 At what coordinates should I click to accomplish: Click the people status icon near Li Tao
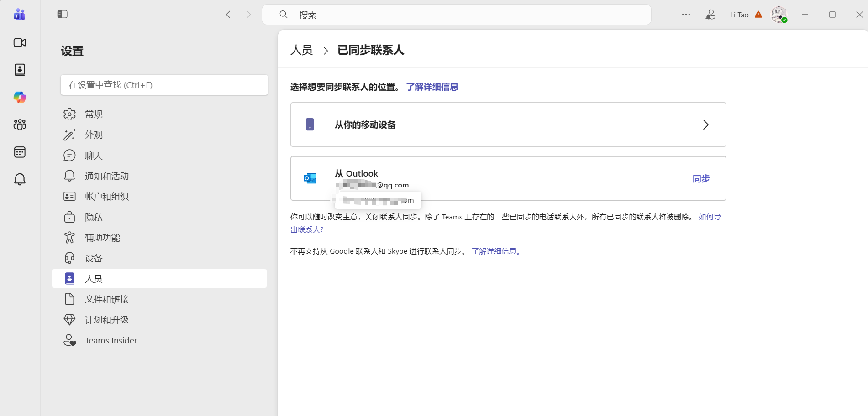pos(710,15)
